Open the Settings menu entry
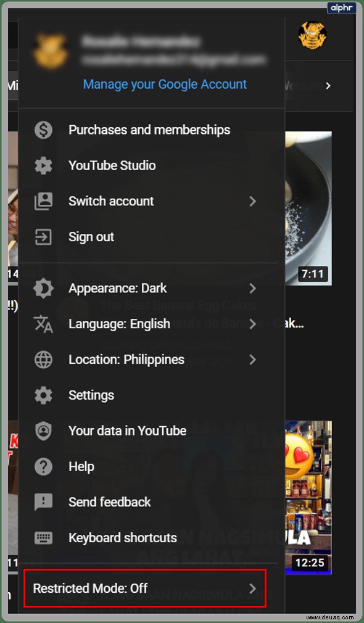 pyautogui.click(x=151, y=395)
